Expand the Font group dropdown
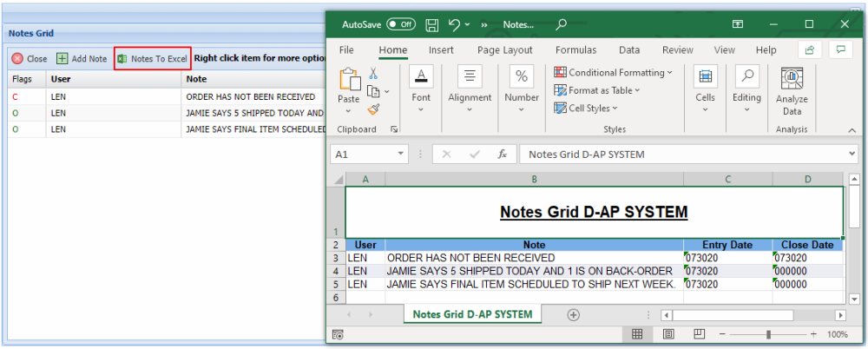This screenshot has height=349, width=868. pyautogui.click(x=421, y=109)
